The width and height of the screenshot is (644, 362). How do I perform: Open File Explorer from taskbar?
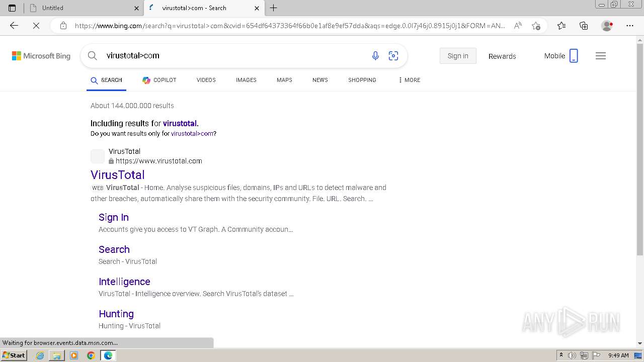pyautogui.click(x=57, y=355)
